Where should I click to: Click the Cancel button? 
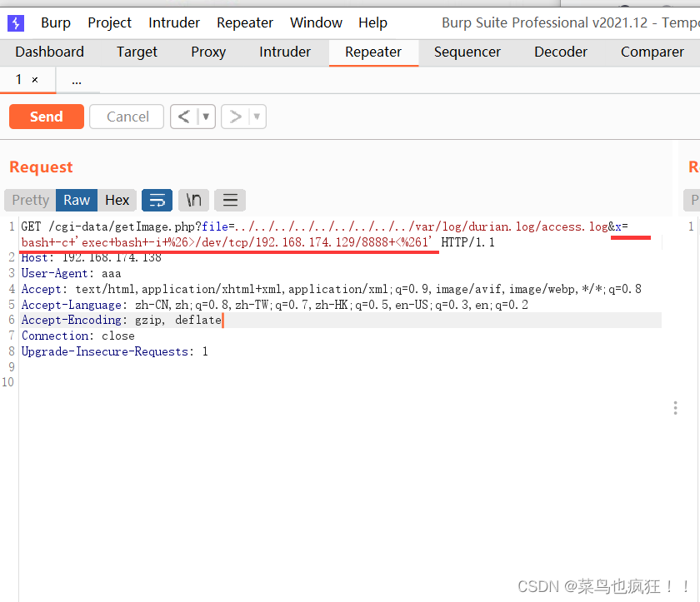click(x=127, y=117)
